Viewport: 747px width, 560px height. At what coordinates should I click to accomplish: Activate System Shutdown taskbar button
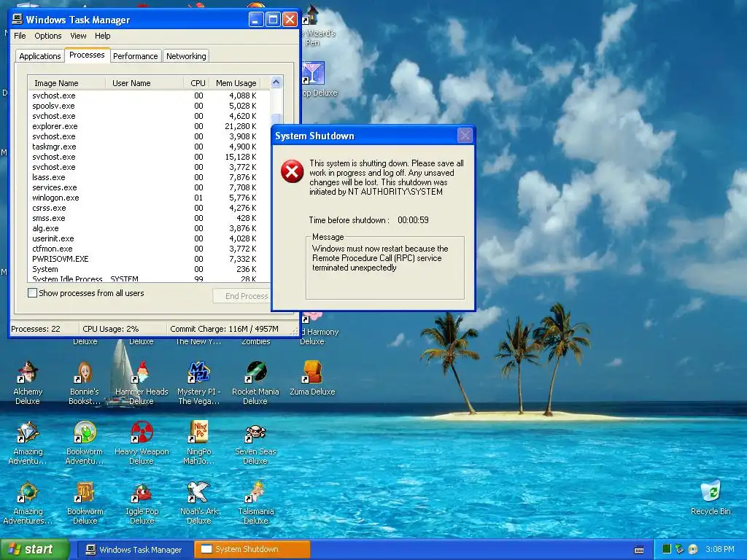tap(252, 550)
